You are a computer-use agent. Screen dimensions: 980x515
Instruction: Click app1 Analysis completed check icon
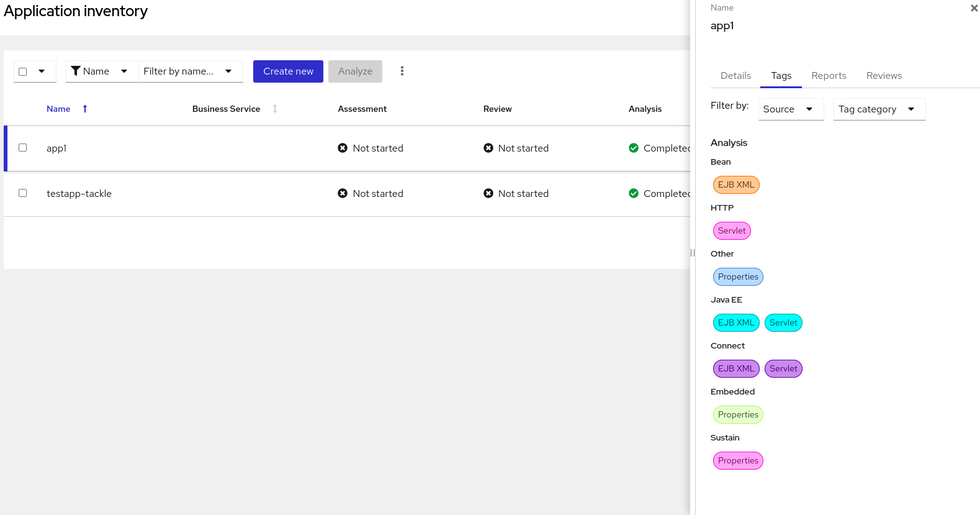tap(634, 148)
